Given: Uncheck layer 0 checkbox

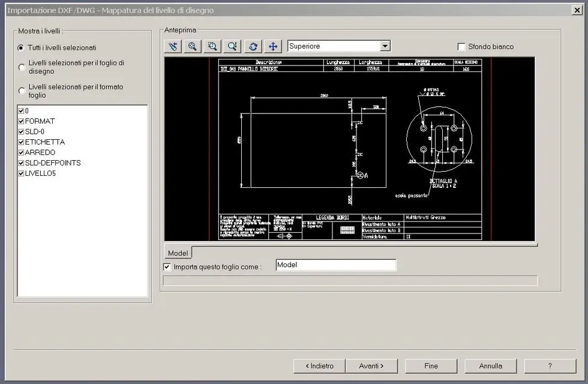Looking at the screenshot, I should point(21,111).
